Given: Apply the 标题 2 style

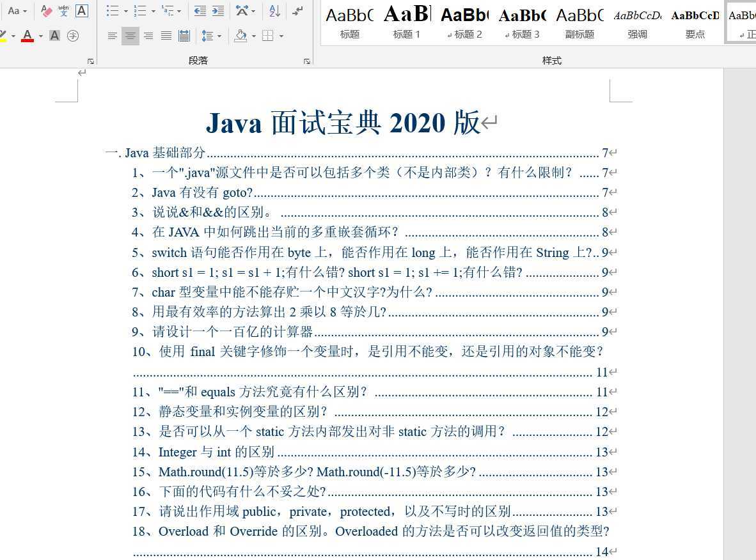Looking at the screenshot, I should 464,23.
